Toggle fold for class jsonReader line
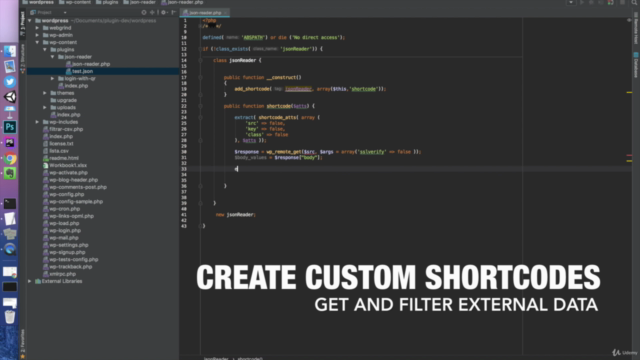The height and width of the screenshot is (360, 640). coord(200,60)
